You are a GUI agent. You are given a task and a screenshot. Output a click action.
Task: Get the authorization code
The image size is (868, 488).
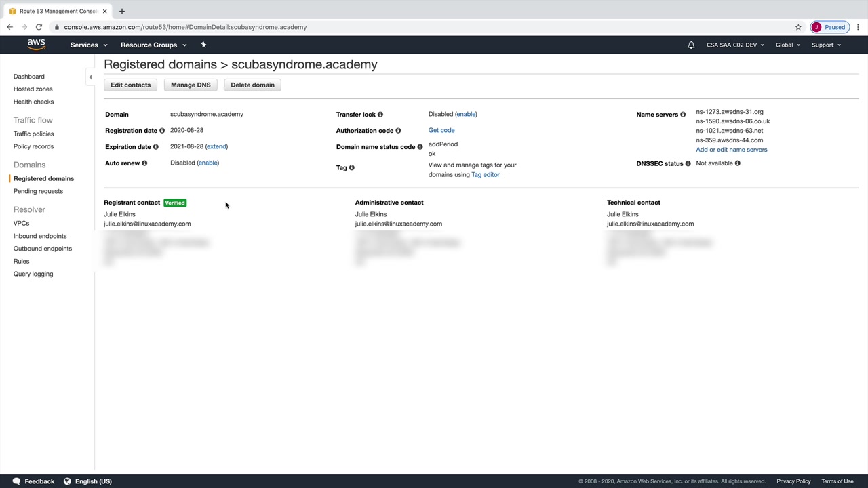pyautogui.click(x=441, y=130)
